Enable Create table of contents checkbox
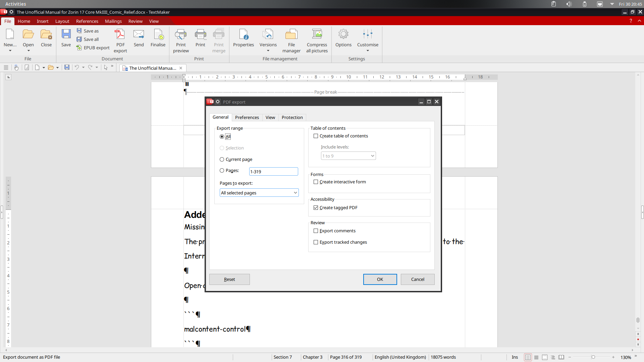Image resolution: width=644 pixels, height=362 pixels. (x=316, y=136)
